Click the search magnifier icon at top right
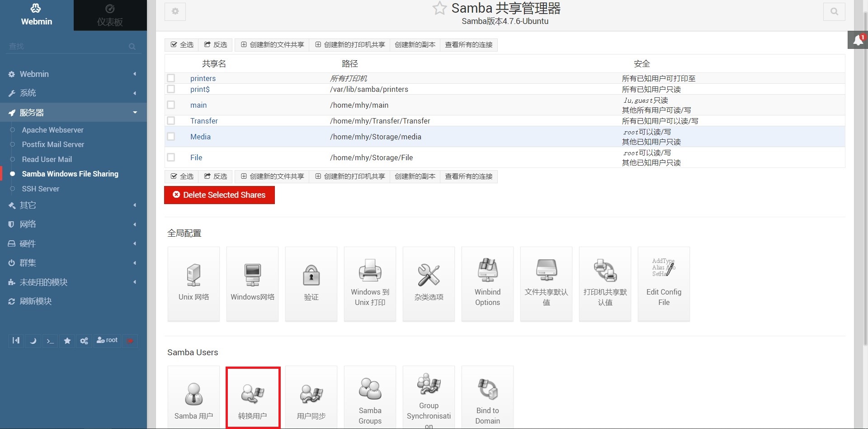 pos(834,11)
